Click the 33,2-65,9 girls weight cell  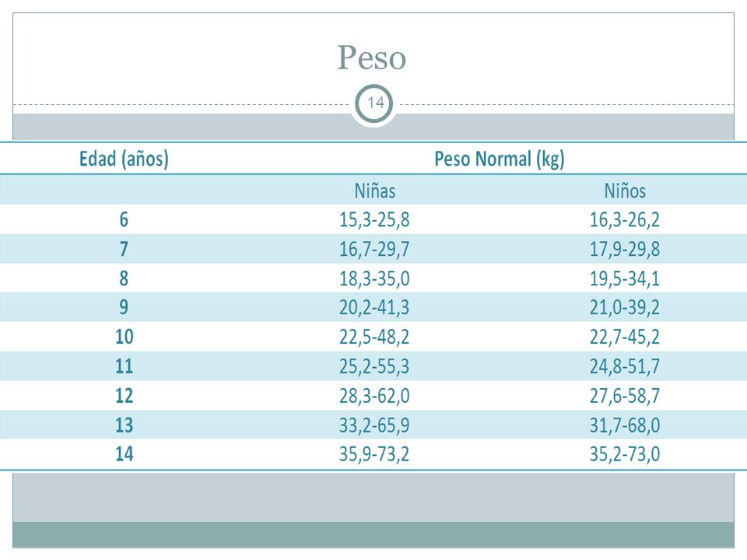click(x=374, y=425)
